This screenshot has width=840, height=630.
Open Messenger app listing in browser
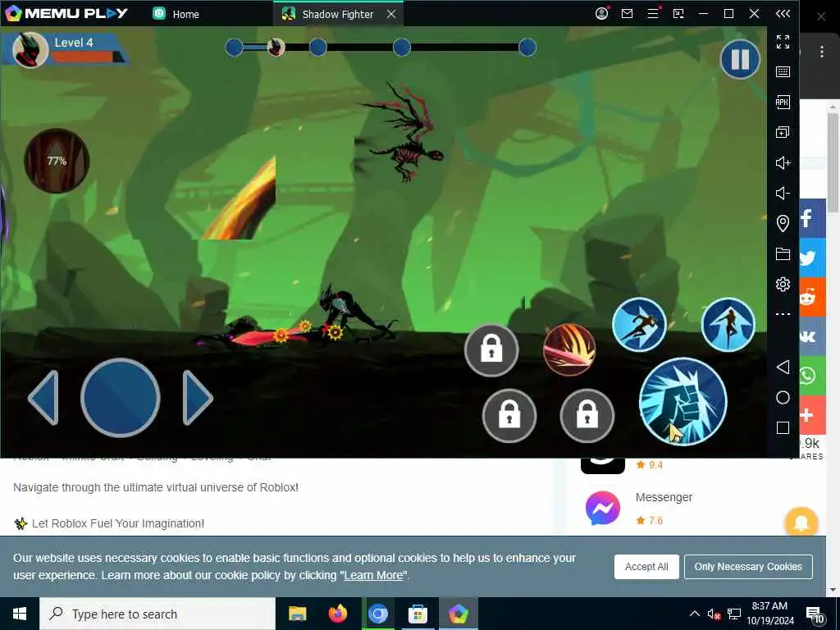point(664,497)
